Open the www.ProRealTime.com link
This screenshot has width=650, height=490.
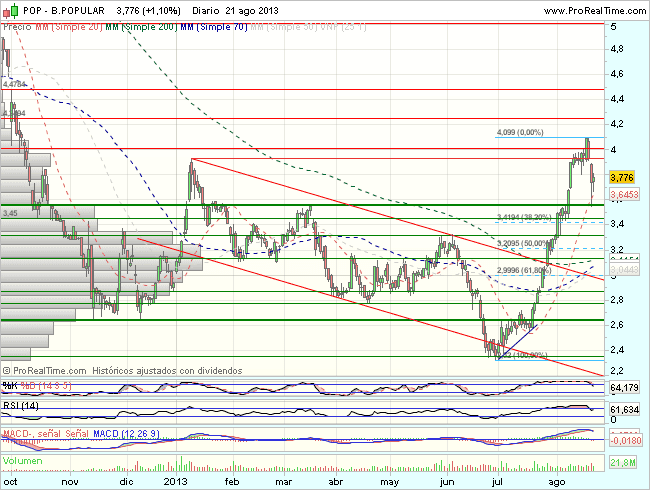tap(595, 11)
